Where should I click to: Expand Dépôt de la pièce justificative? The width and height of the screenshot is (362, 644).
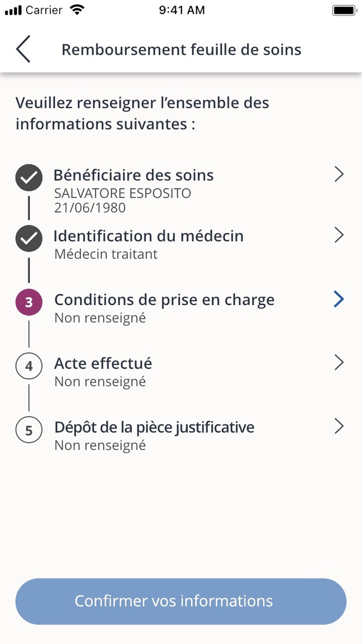[339, 427]
